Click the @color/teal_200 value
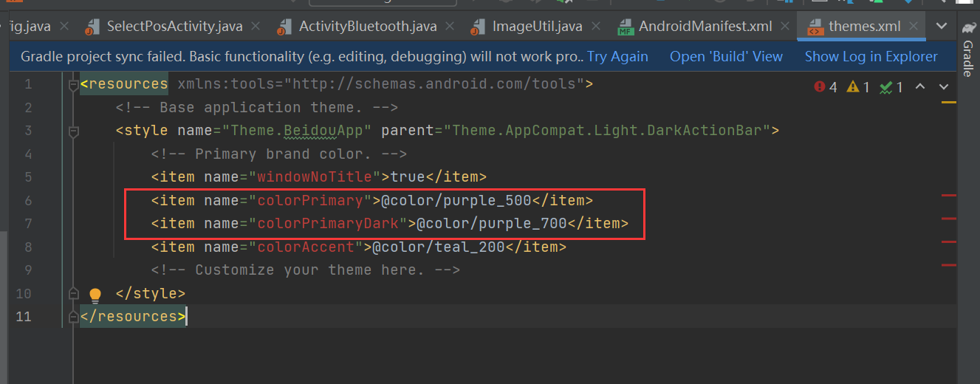The width and height of the screenshot is (980, 384). click(x=439, y=247)
